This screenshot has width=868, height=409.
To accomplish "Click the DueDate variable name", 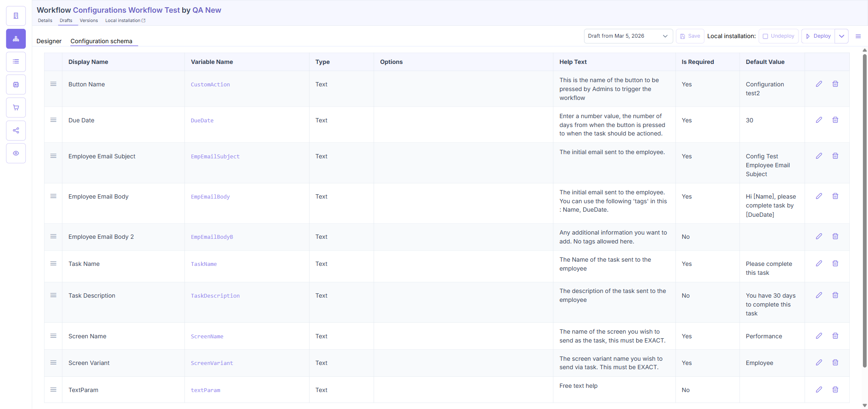I will point(202,121).
